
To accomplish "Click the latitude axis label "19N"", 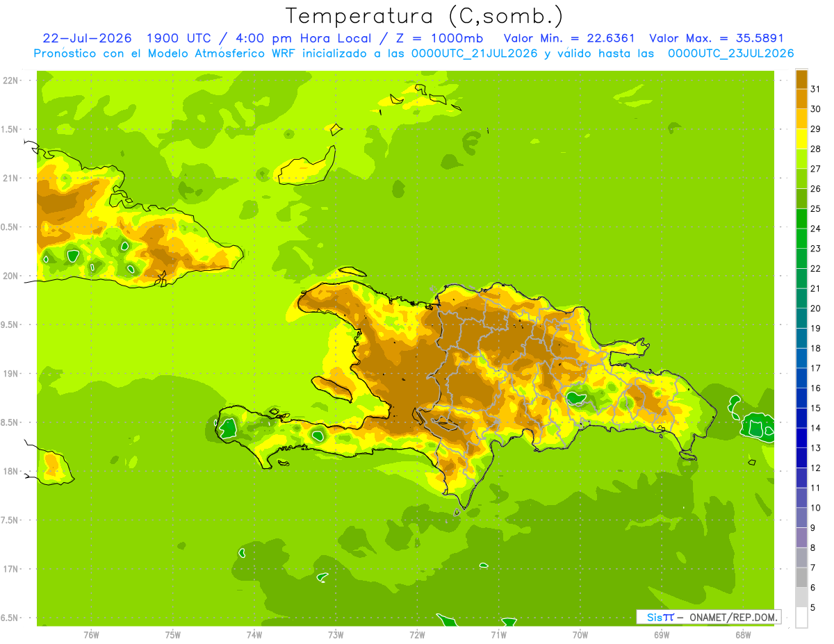I will point(11,374).
